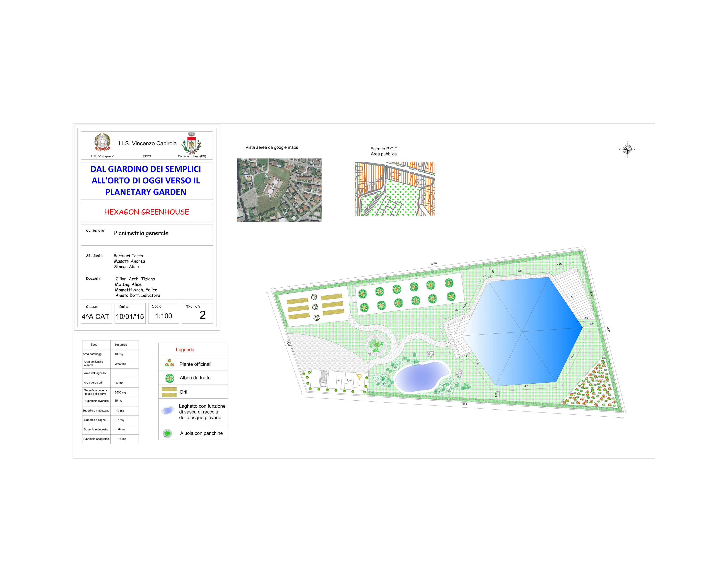Viewport: 728px width, 582px height.
Task: Click the Laghetto legend blue pond icon
Action: (x=168, y=411)
